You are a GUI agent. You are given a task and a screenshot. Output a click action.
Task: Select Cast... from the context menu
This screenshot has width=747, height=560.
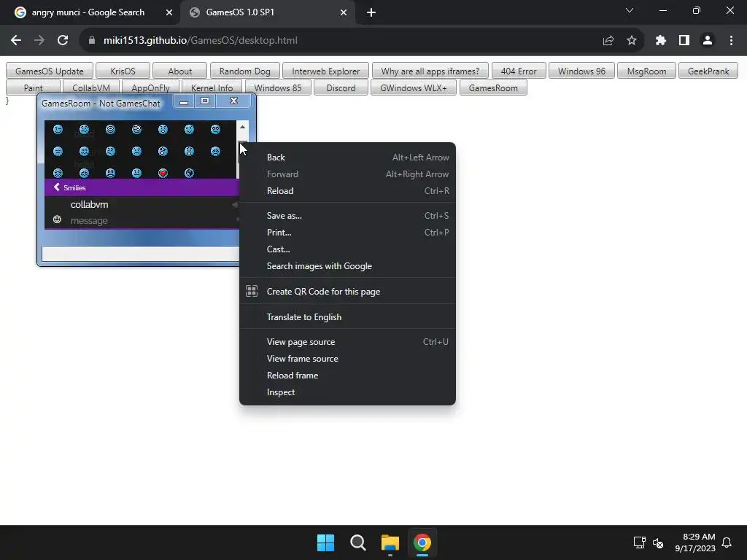(347, 249)
